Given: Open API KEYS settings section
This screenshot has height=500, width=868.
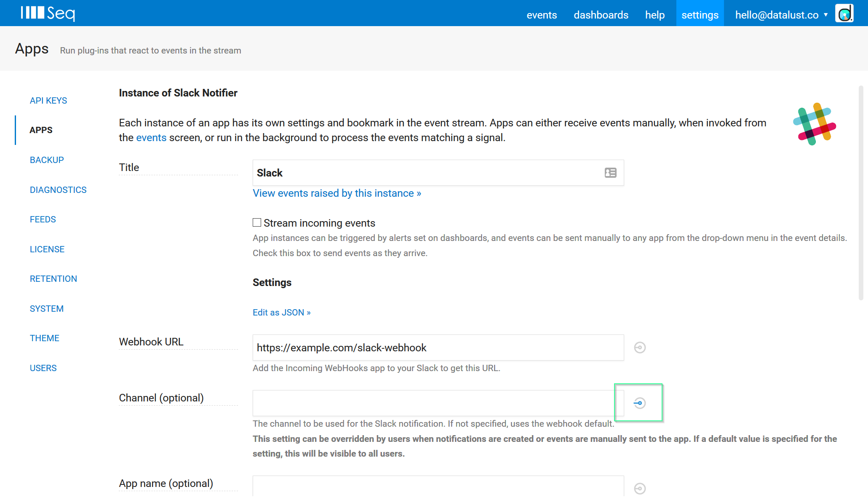Looking at the screenshot, I should [x=48, y=101].
